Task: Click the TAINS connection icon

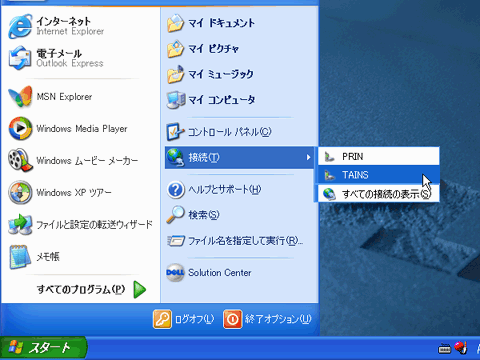Action: tap(329, 175)
